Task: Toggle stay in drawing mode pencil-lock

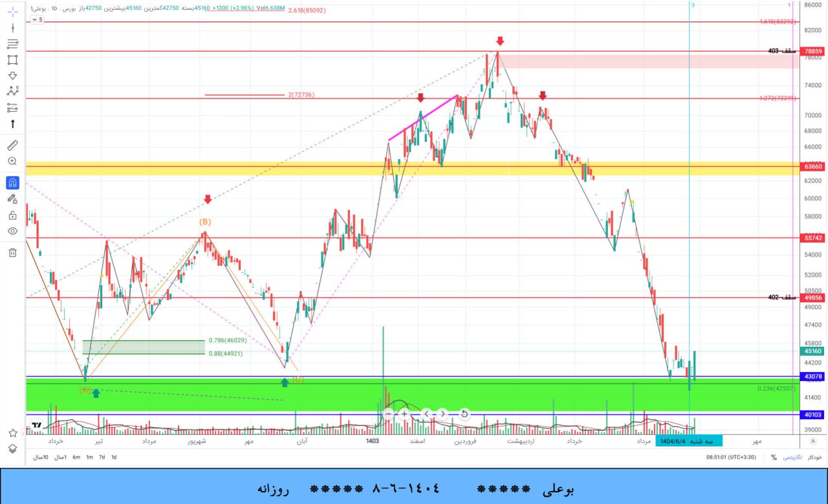Action: click(12, 199)
